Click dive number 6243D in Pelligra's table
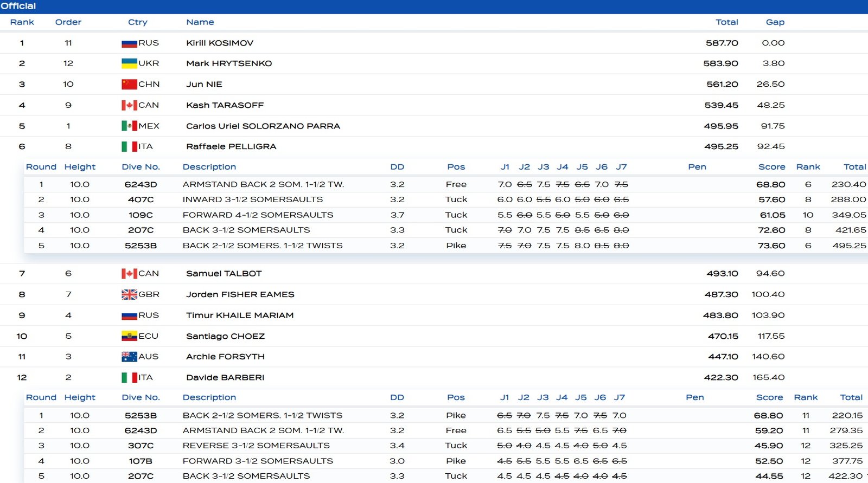 coord(141,184)
